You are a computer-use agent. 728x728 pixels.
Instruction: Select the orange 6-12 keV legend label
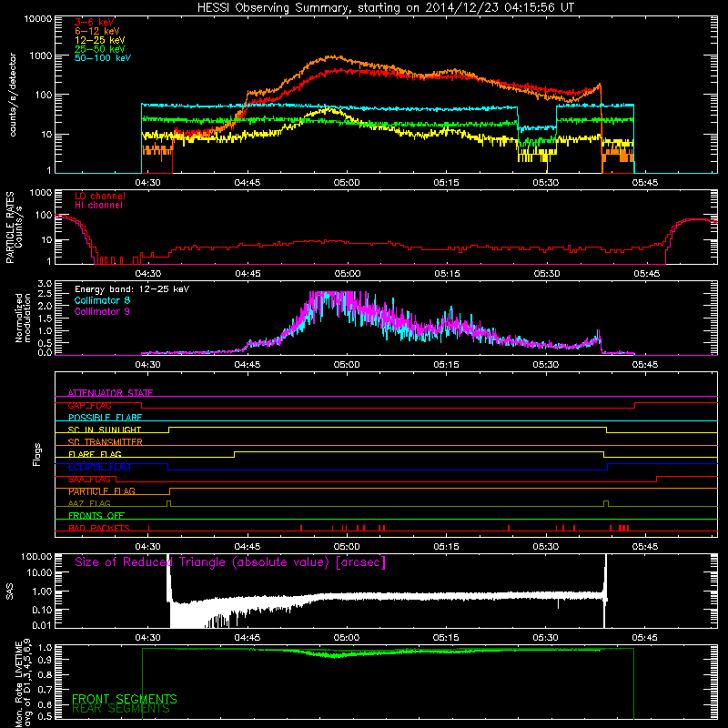coord(96,31)
